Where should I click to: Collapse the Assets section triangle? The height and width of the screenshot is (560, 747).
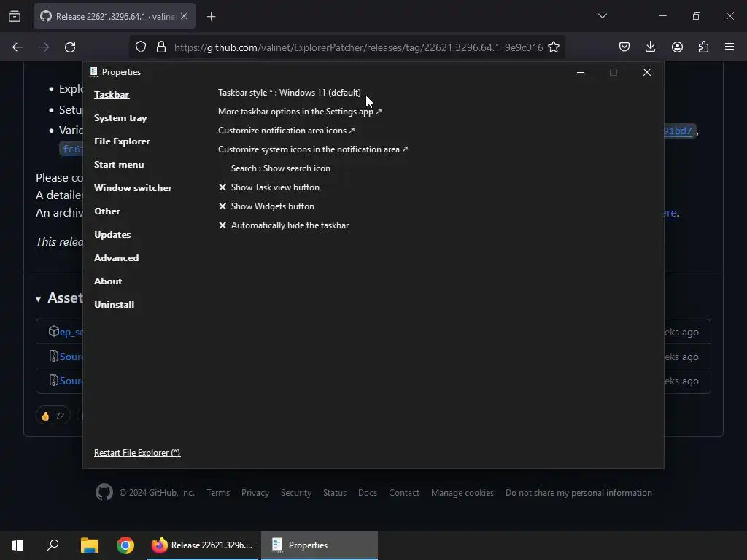point(38,299)
